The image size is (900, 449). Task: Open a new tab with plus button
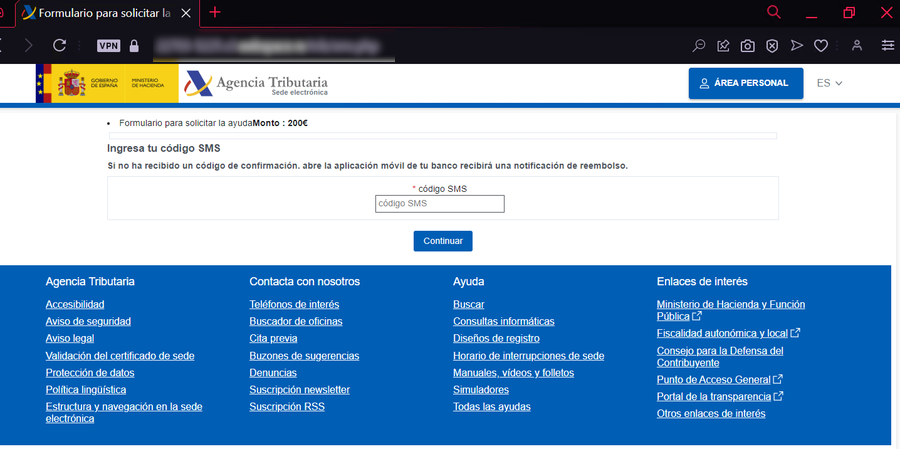pyautogui.click(x=214, y=12)
